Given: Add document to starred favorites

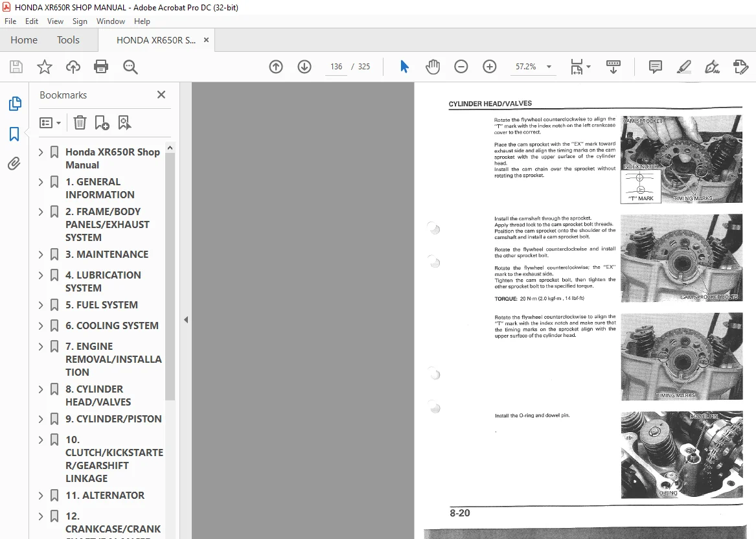Looking at the screenshot, I should [x=44, y=67].
